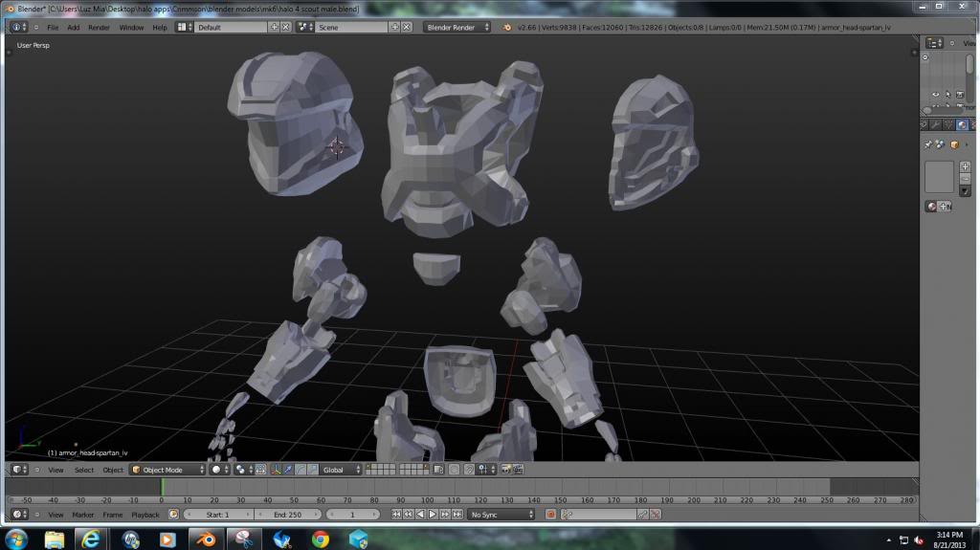
Task: Click the End: 250 frame field
Action: click(x=287, y=515)
